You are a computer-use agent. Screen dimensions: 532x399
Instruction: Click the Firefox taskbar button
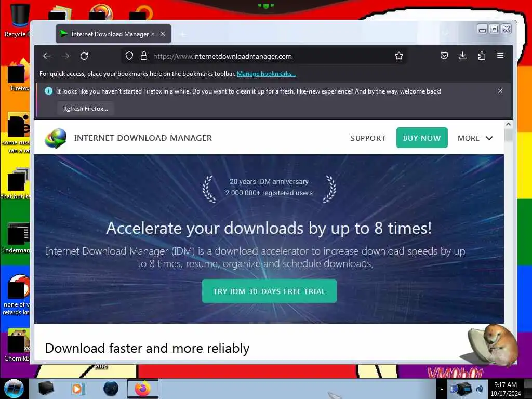tap(142, 389)
